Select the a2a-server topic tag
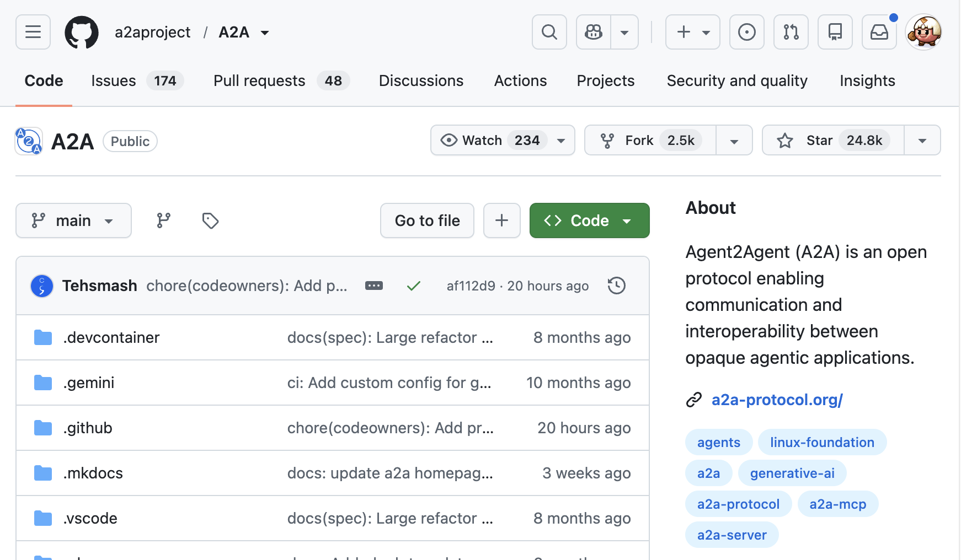Screen dimensions: 961x560 tap(732, 535)
